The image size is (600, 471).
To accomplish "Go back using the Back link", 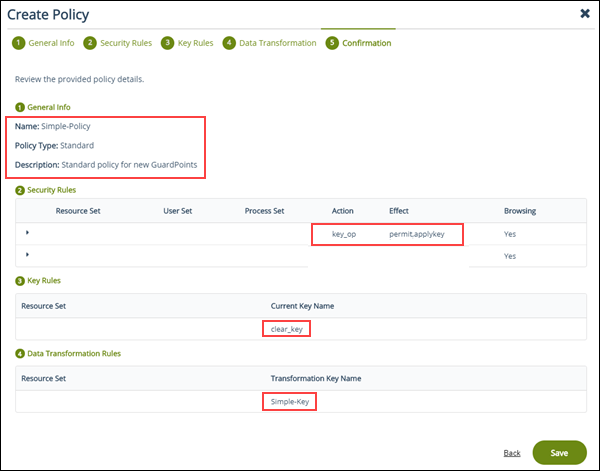I will coord(511,453).
